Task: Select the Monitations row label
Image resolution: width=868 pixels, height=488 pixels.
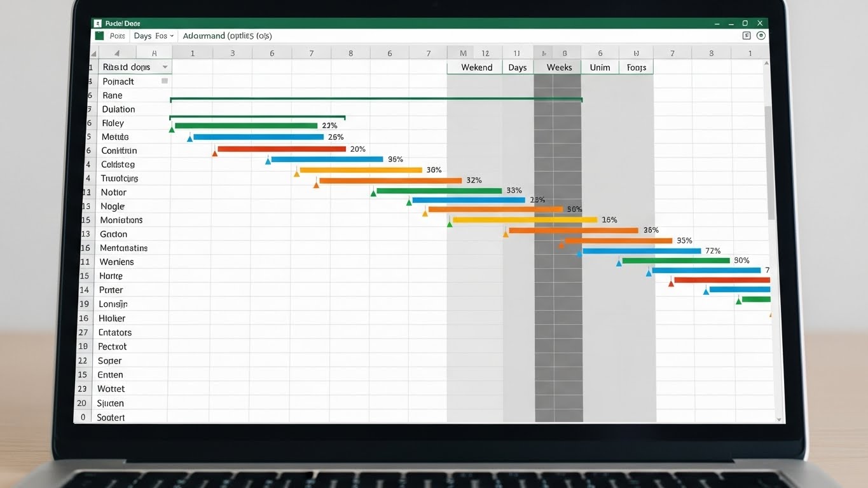Action: [121, 220]
